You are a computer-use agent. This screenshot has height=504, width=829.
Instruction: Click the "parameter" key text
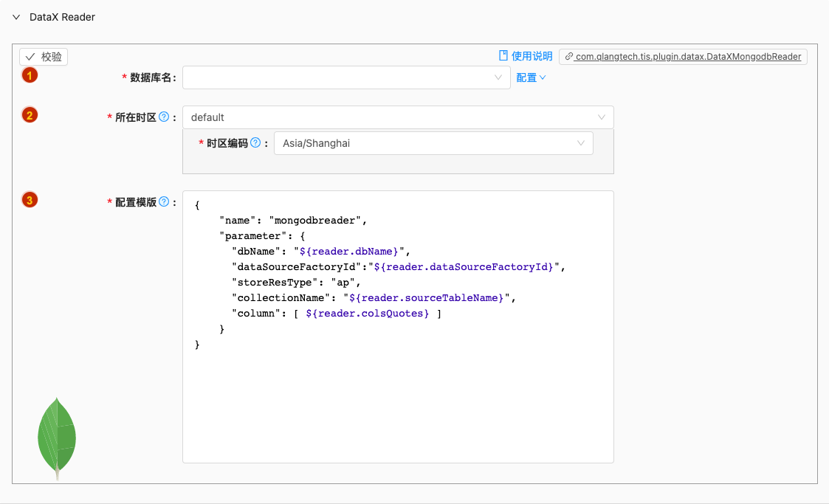click(253, 236)
